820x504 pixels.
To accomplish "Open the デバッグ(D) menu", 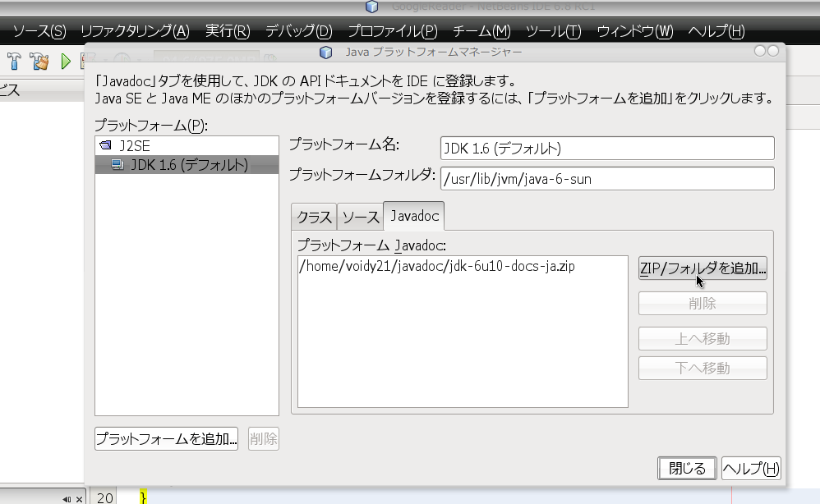I will (298, 31).
